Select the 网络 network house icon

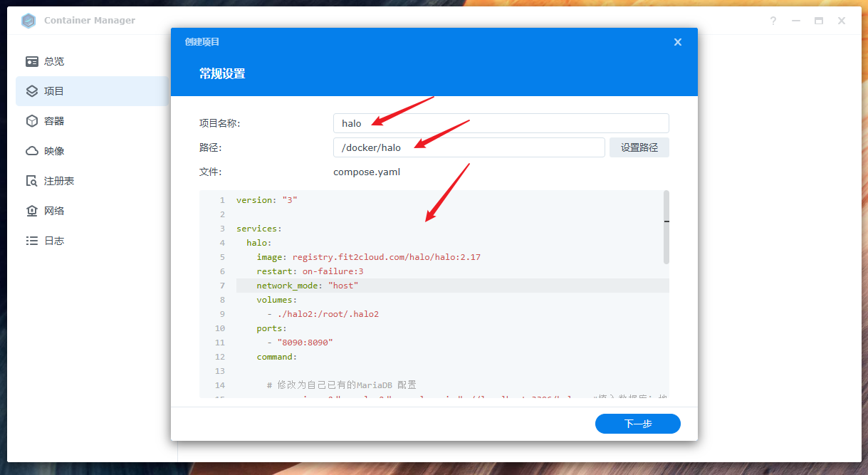32,211
